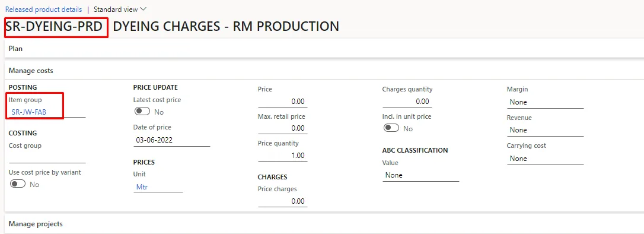Click the DYEING CHARGES - RM PRODUCTION title
Screen dimensions: 644x234
(x=226, y=27)
